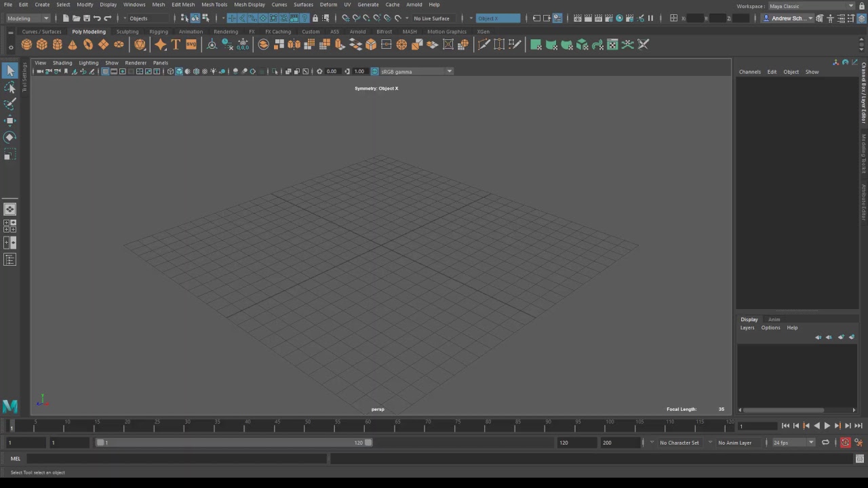Click the Open Scene folder icon
The height and width of the screenshot is (488, 868).
(76, 18)
